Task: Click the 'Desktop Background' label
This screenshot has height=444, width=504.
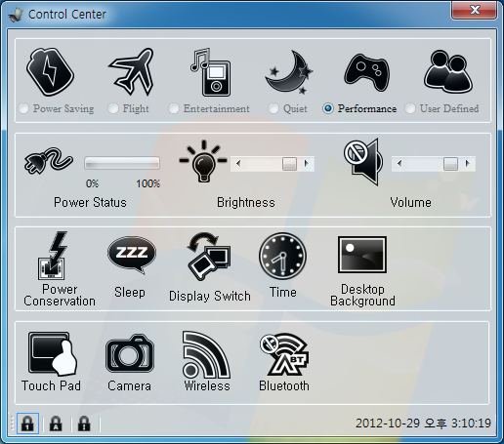Action: tap(362, 295)
